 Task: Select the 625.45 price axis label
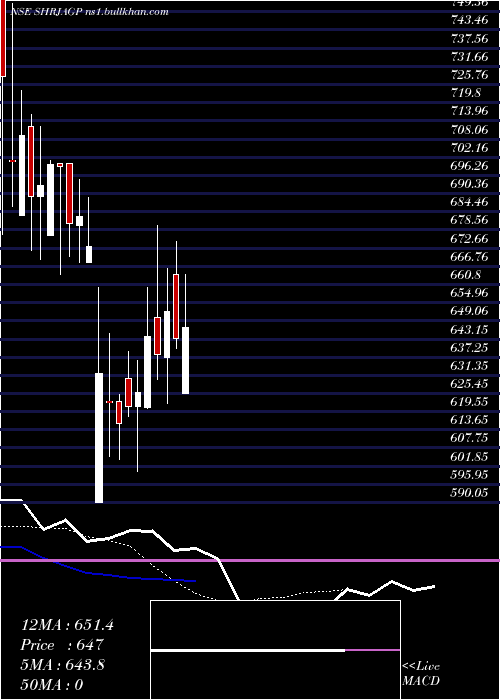[469, 384]
